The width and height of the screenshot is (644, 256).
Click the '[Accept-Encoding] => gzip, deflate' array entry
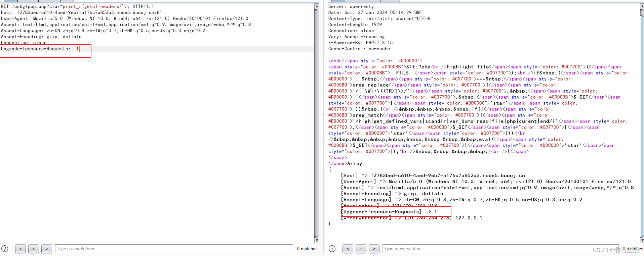392,194
